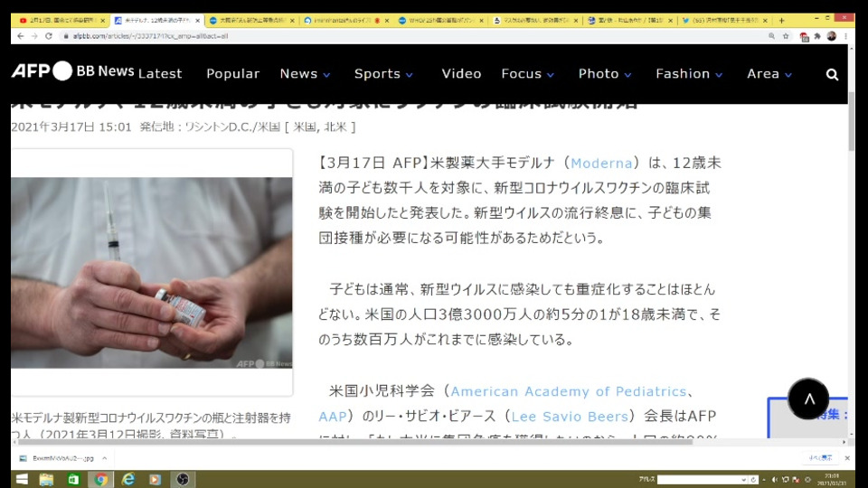The width and height of the screenshot is (868, 488).
Task: Open downloaded jpg file chip
Action: (x=57, y=458)
